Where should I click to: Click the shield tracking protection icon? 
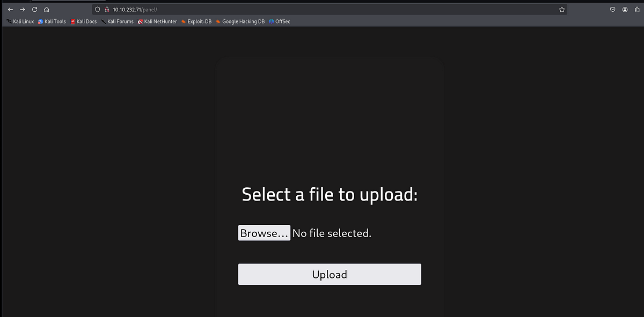(98, 10)
